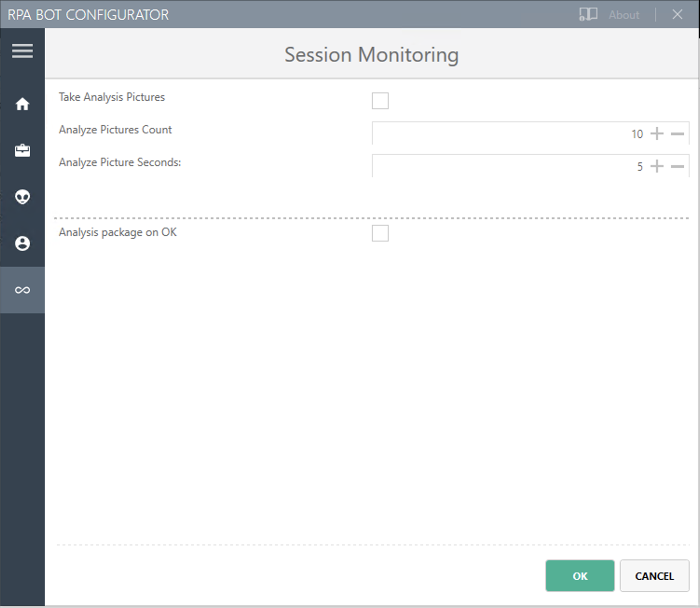Click the CANCEL button
Screen dimensions: 700x608
[654, 576]
